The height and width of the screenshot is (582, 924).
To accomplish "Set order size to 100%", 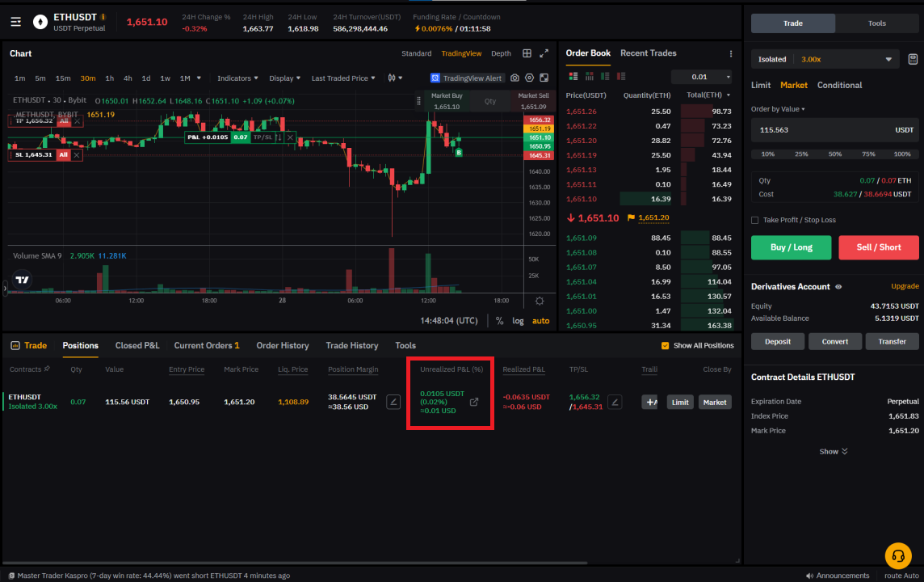I will 902,154.
